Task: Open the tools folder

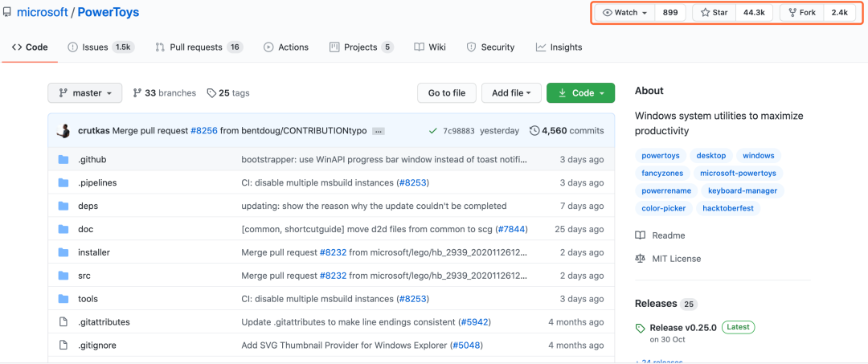Action: click(x=88, y=299)
